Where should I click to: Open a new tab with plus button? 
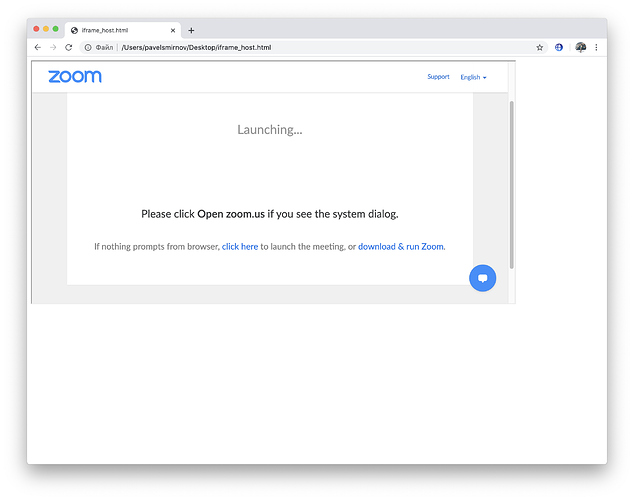tap(191, 30)
